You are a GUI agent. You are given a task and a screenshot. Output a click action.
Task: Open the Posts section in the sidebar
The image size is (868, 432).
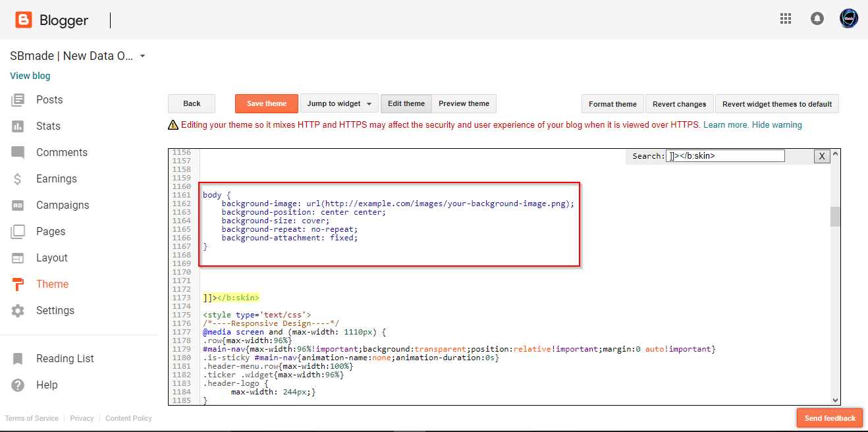pyautogui.click(x=49, y=99)
